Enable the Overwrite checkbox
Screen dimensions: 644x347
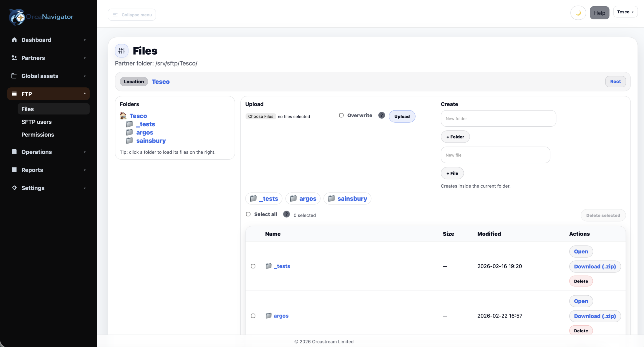point(341,115)
